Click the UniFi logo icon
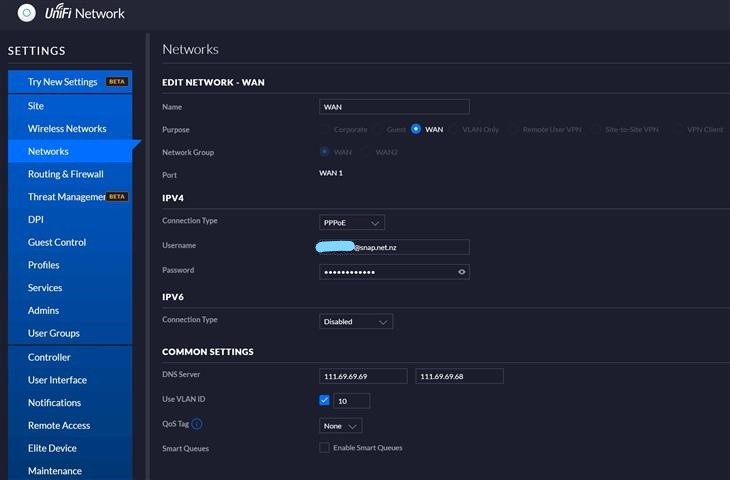This screenshot has height=480, width=730. pyautogui.click(x=27, y=13)
